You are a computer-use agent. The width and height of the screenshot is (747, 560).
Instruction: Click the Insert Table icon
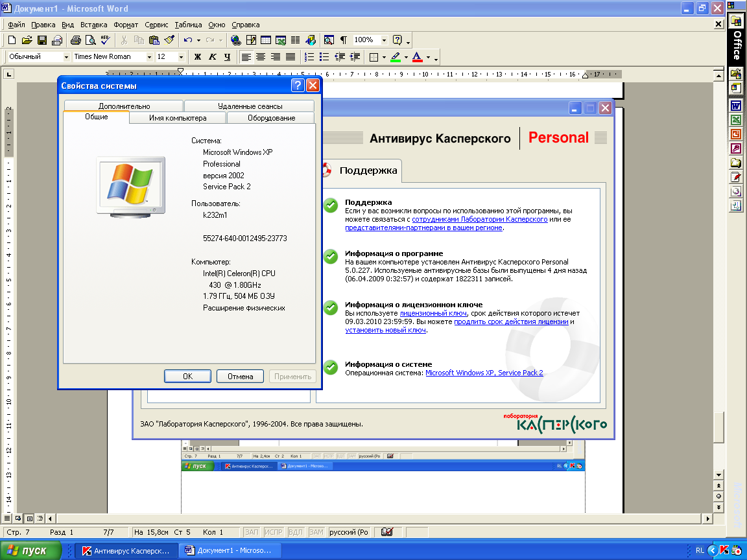266,40
